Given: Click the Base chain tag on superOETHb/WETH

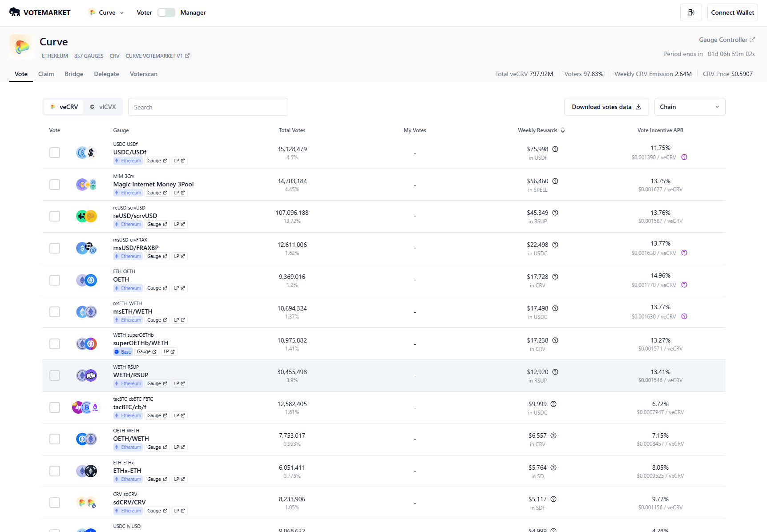Looking at the screenshot, I should pos(123,352).
